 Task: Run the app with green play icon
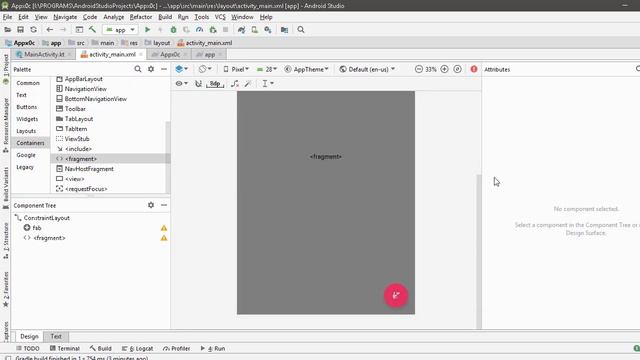point(147,30)
